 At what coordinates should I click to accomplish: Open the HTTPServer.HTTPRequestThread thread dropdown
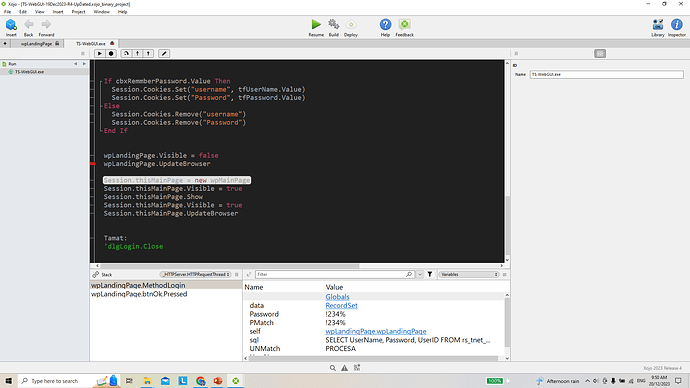(x=195, y=275)
